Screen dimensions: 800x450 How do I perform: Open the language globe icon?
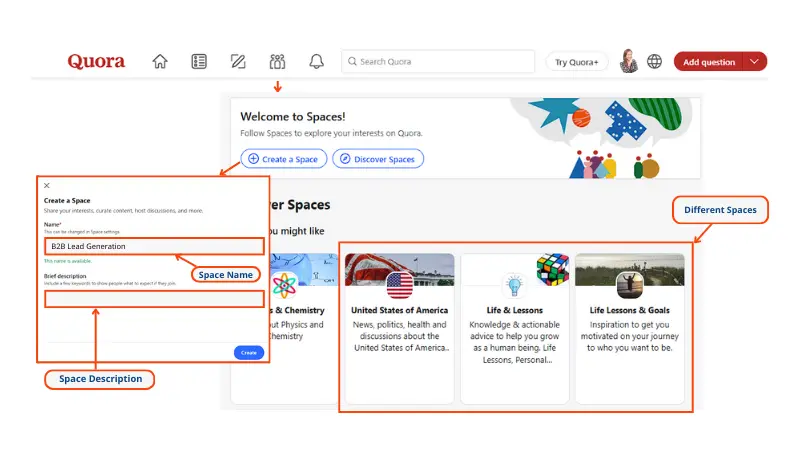pos(654,61)
